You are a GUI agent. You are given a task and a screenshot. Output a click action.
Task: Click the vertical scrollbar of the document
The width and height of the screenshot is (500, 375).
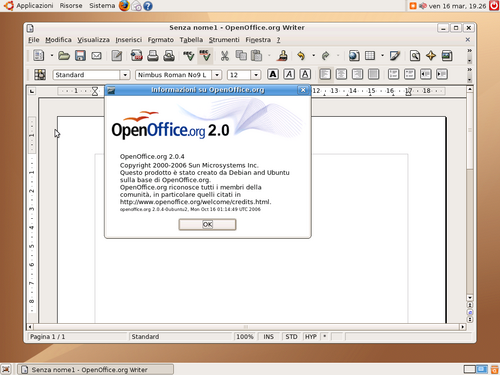[x=470, y=193]
